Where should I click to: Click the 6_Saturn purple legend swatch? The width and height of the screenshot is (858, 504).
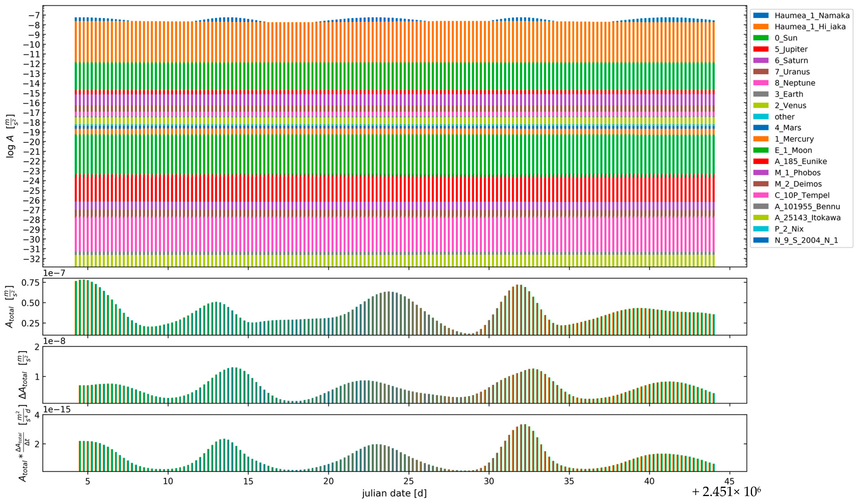click(761, 60)
